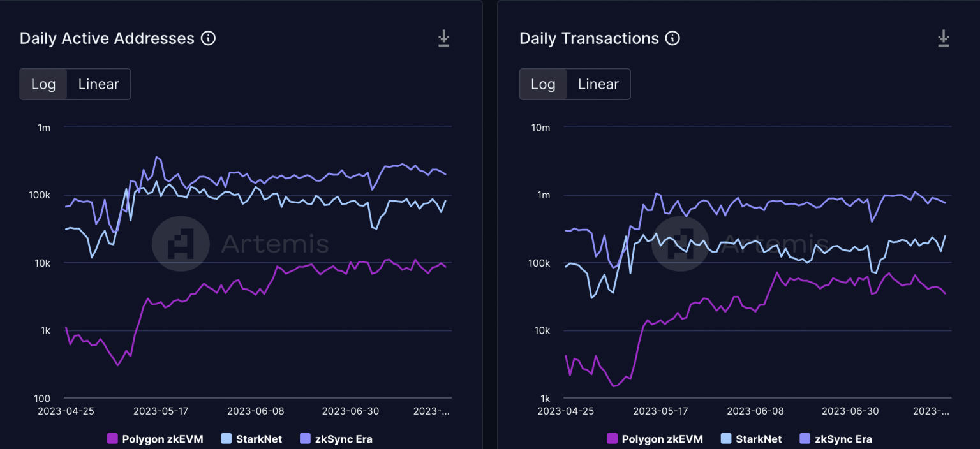Select Log scale for Daily Transactions

543,84
